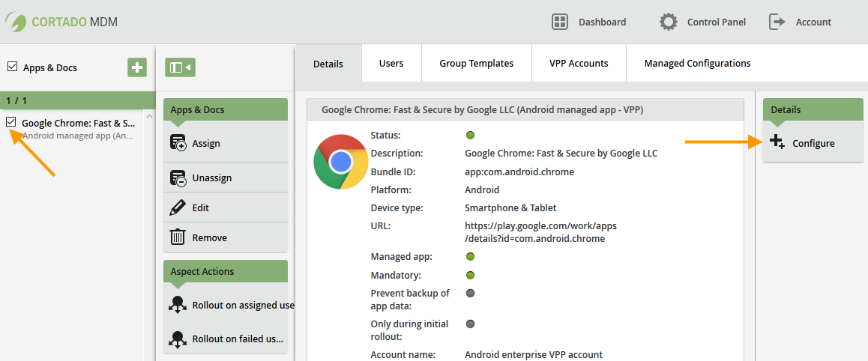Click the Account name label
Viewport: 868px width, 361px height.
pyautogui.click(x=403, y=354)
